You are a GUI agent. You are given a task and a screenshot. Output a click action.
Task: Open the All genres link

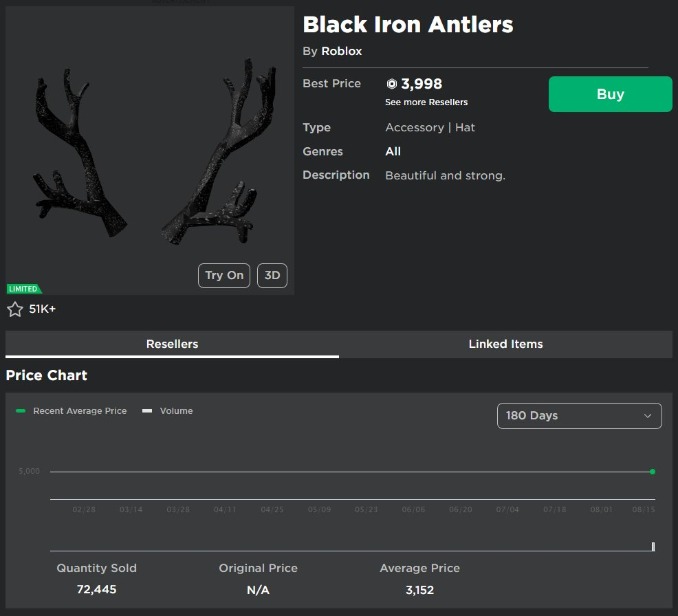pos(393,151)
